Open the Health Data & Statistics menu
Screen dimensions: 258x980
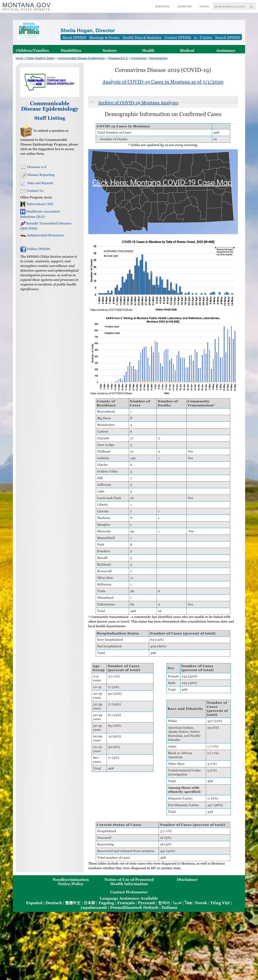tap(142, 38)
